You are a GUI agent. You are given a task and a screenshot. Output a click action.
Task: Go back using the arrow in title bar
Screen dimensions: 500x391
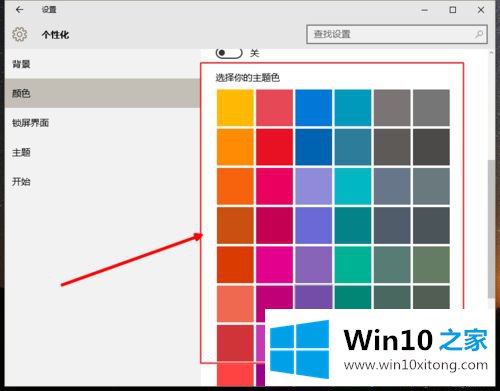tap(19, 10)
